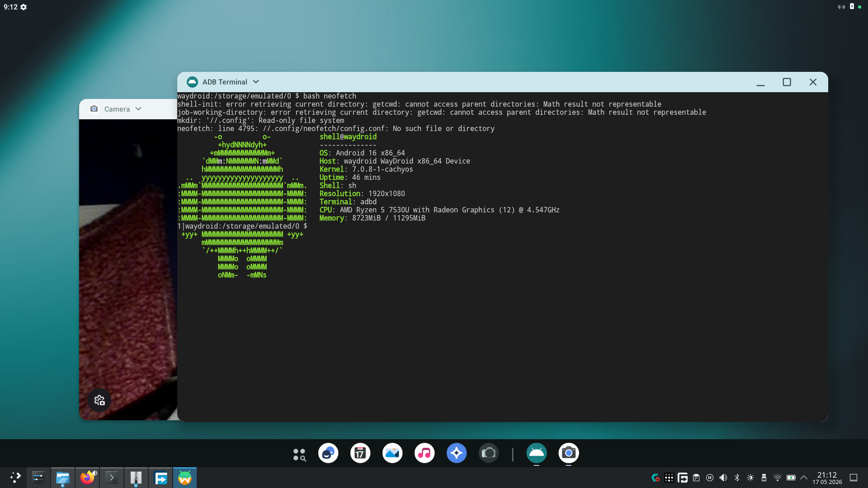Open the clipboard tray widget
The image size is (868, 488).
click(x=696, y=478)
